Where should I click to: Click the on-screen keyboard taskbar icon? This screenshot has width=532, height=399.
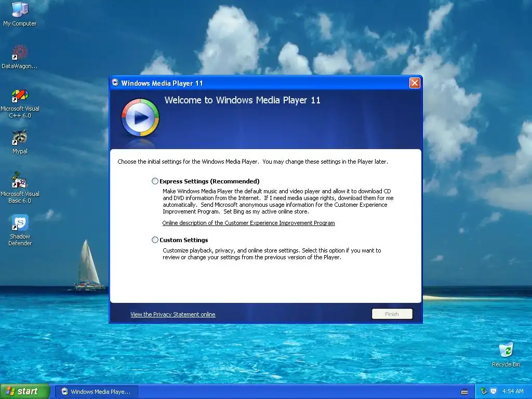click(464, 392)
